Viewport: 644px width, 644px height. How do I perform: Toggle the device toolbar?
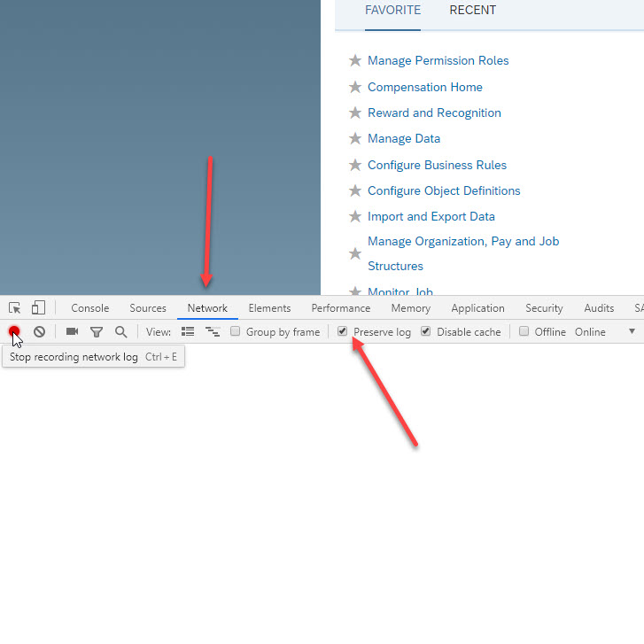pyautogui.click(x=39, y=307)
